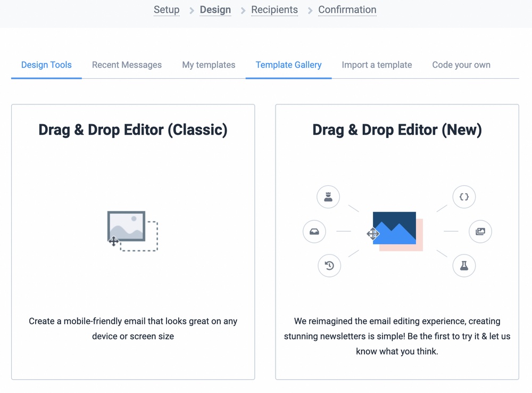Click the history clock icon in New editor card
532x393 pixels.
(x=329, y=266)
